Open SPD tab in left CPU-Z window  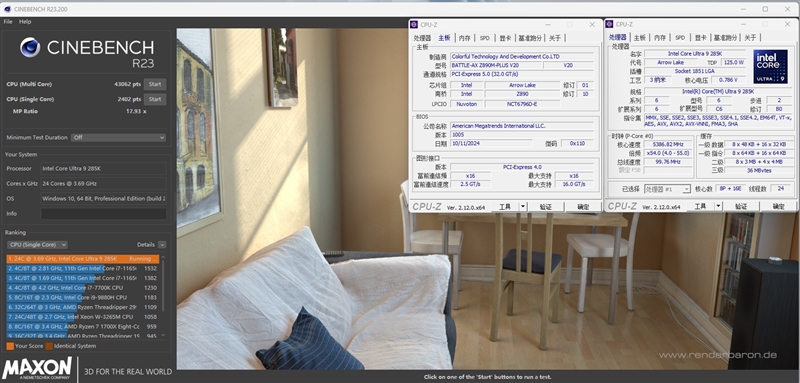[x=484, y=38]
